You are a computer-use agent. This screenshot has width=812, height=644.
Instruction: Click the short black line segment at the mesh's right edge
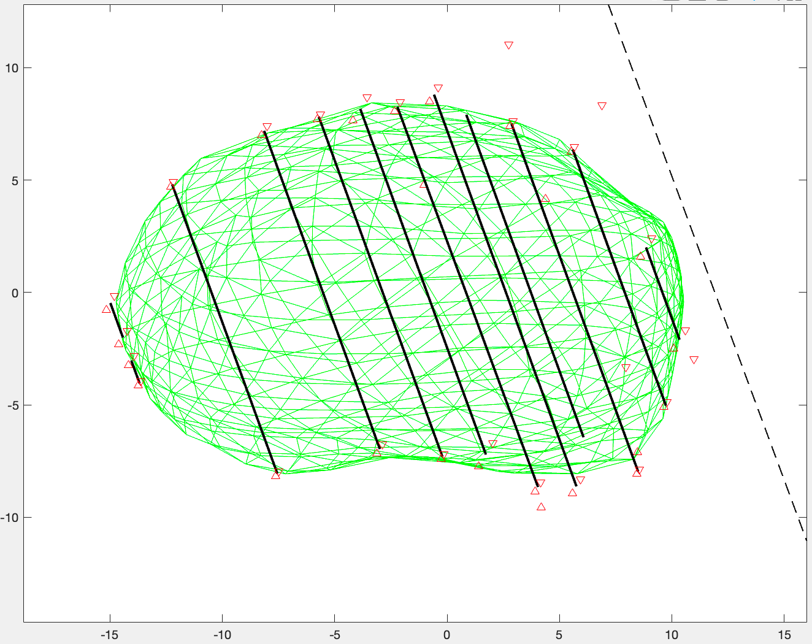tap(663, 293)
